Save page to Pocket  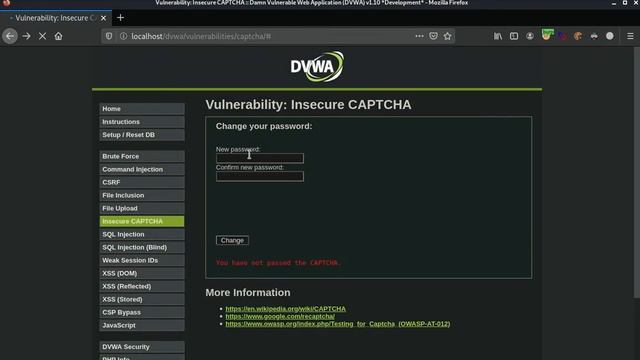pyautogui.click(x=433, y=36)
